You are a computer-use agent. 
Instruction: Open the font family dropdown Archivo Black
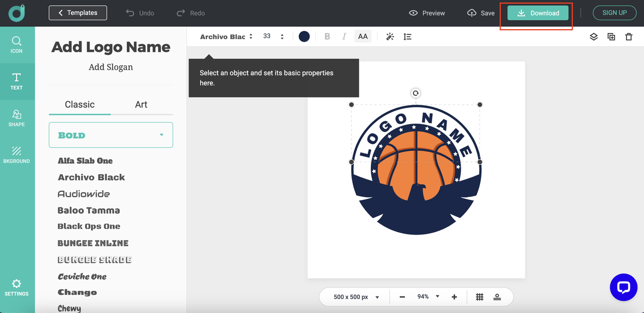tap(226, 37)
